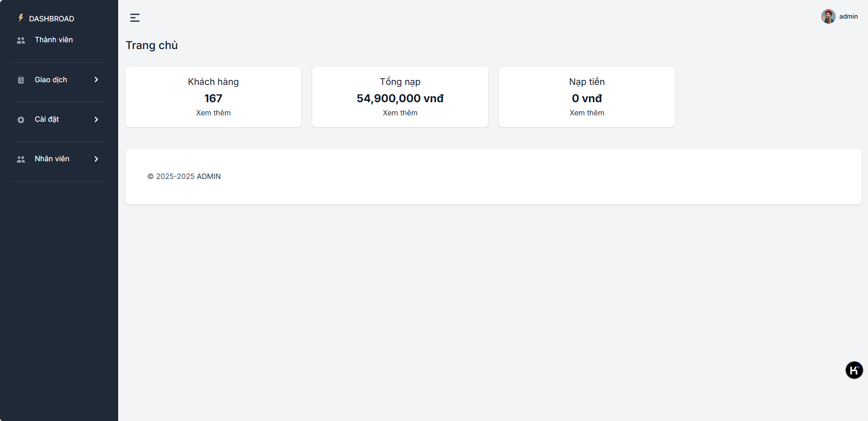Expand the Giao dịch submenu chevron
868x421 pixels.
[96, 80]
